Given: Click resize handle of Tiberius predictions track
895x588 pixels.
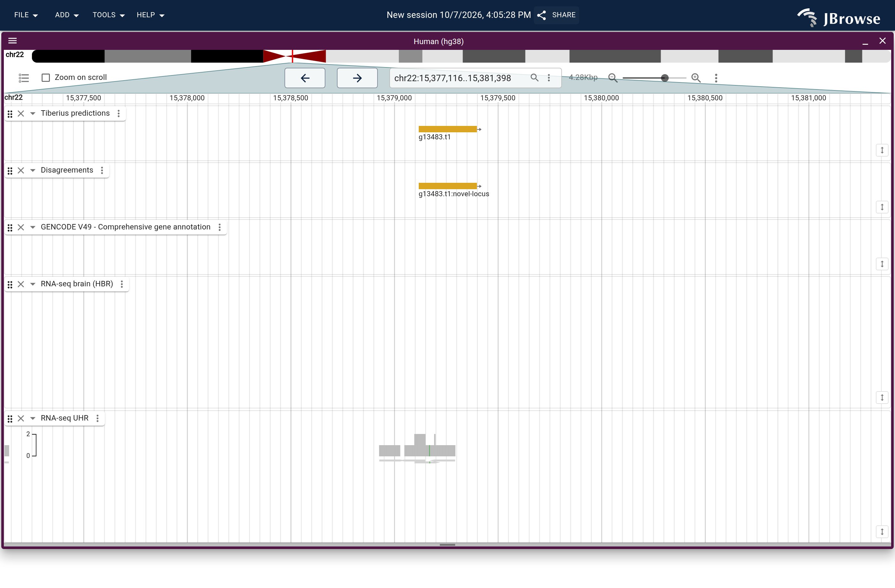Looking at the screenshot, I should point(882,150).
